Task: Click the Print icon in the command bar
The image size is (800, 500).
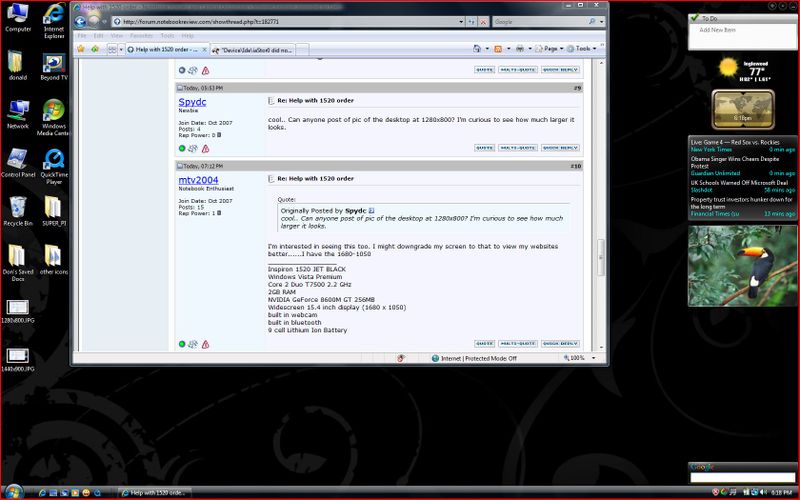Action: [520, 48]
